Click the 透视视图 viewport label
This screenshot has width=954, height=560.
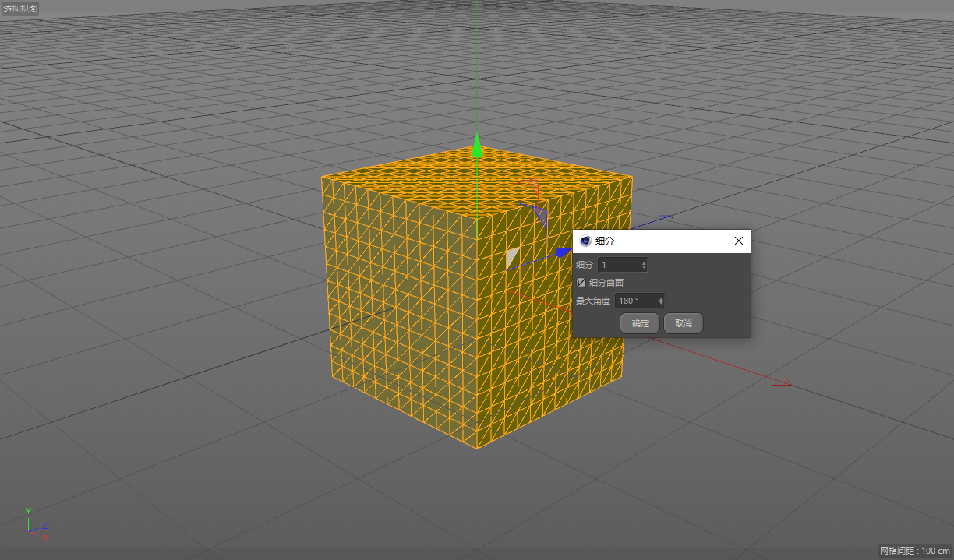coord(19,9)
